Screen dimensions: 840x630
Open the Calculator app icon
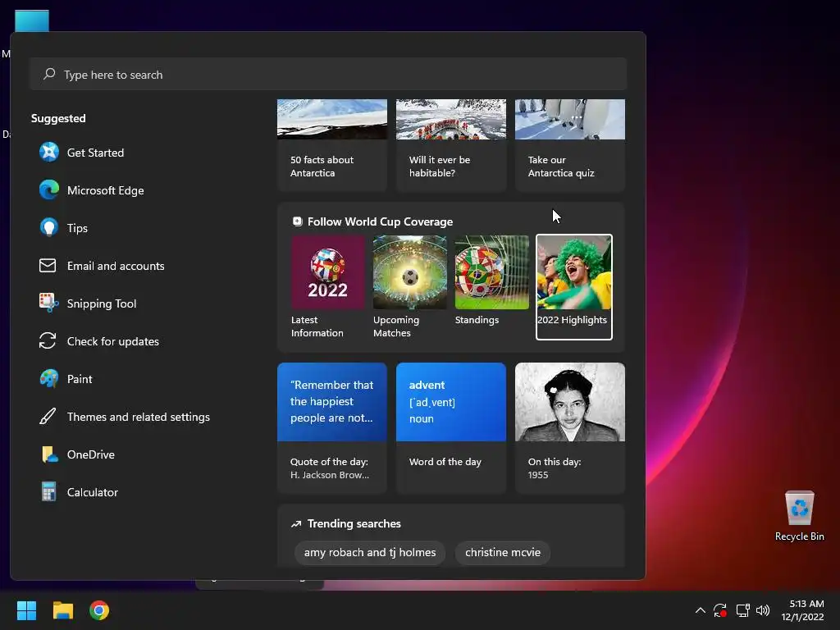point(48,492)
